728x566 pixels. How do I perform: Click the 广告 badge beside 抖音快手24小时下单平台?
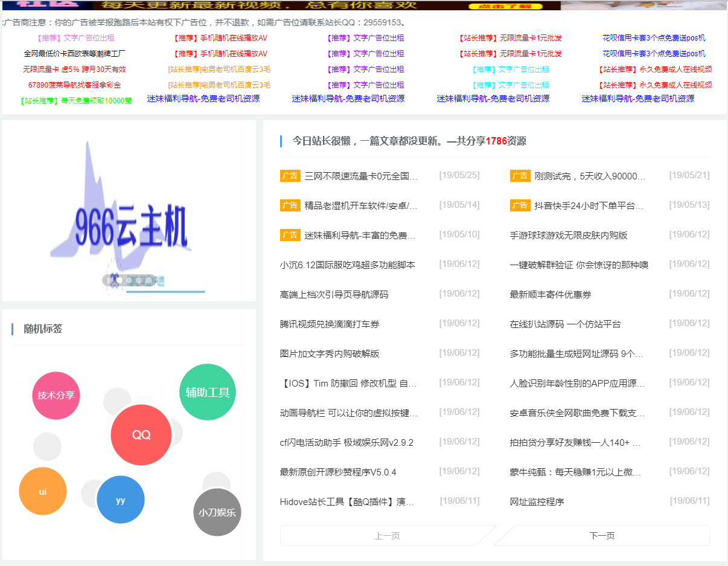click(520, 205)
